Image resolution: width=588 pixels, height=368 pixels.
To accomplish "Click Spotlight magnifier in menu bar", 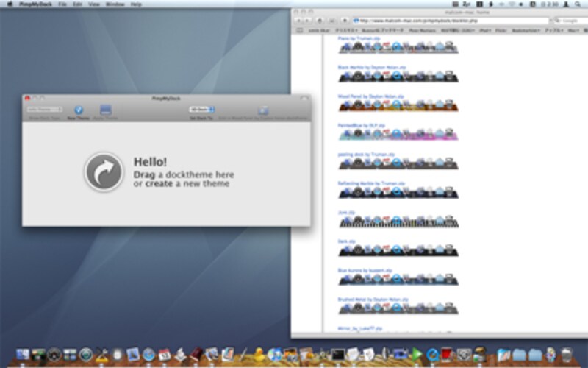I will click(x=578, y=4).
